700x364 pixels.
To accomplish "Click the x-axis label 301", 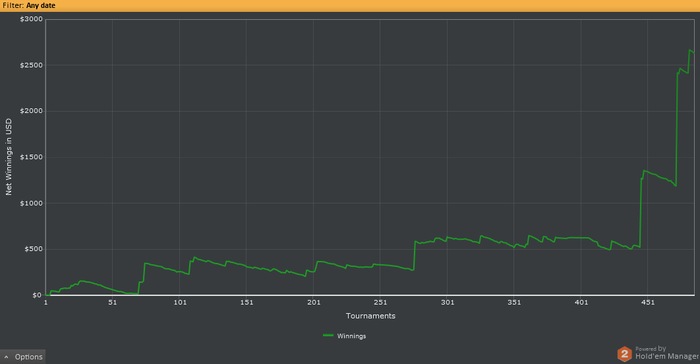I will (447, 302).
